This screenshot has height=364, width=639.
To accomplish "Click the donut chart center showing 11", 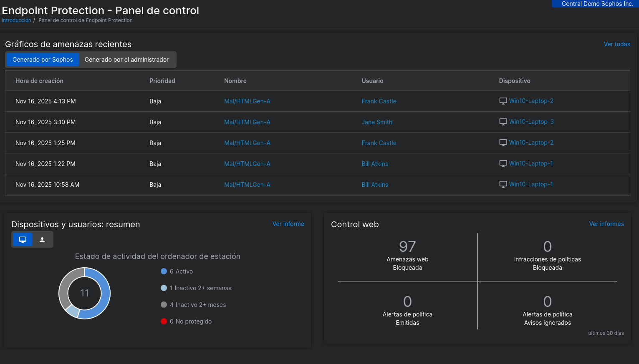I will 85,293.
